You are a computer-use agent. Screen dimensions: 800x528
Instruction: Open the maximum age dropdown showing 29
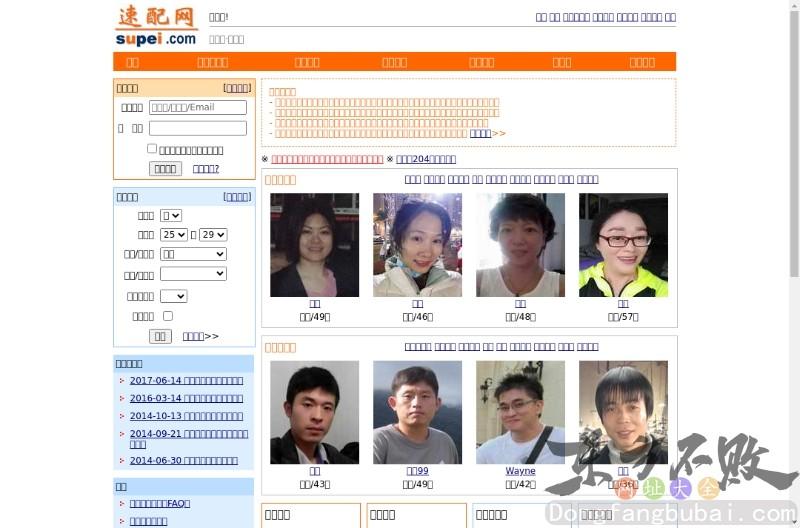(213, 235)
